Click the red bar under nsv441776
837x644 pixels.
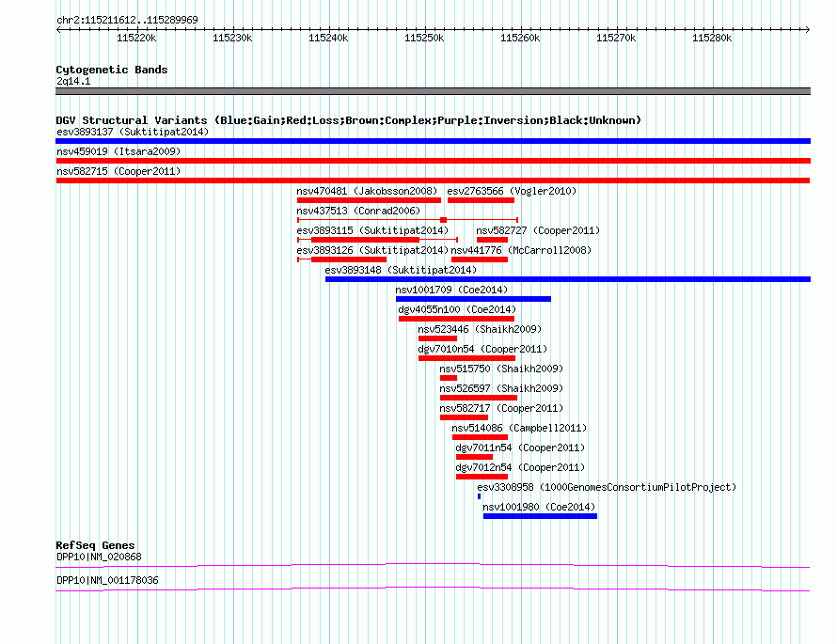pyautogui.click(x=480, y=259)
